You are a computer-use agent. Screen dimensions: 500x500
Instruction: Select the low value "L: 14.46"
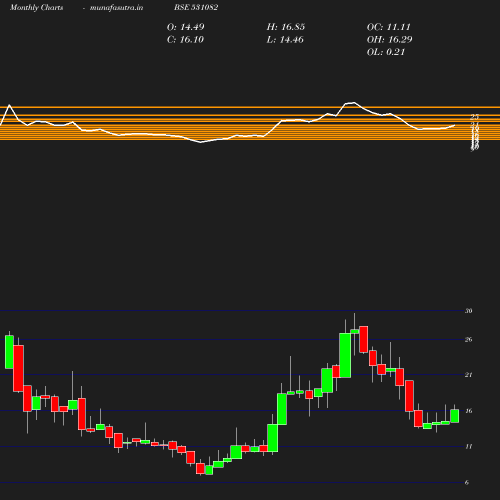point(285,40)
